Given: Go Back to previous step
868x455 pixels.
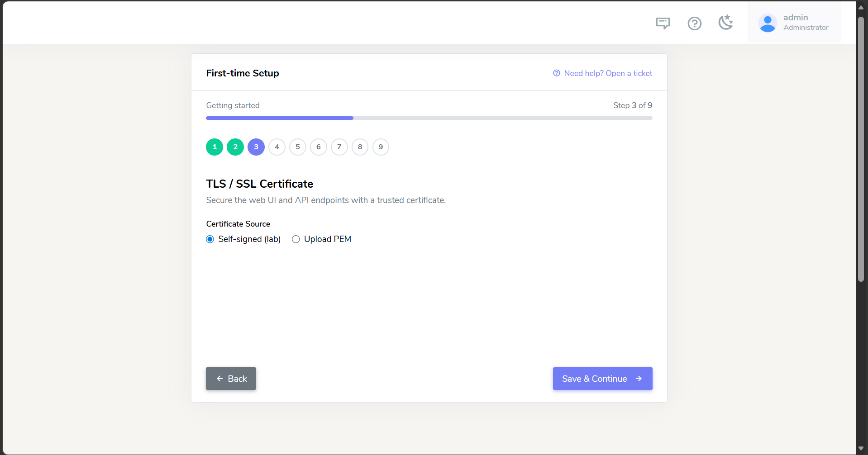Looking at the screenshot, I should click(231, 379).
